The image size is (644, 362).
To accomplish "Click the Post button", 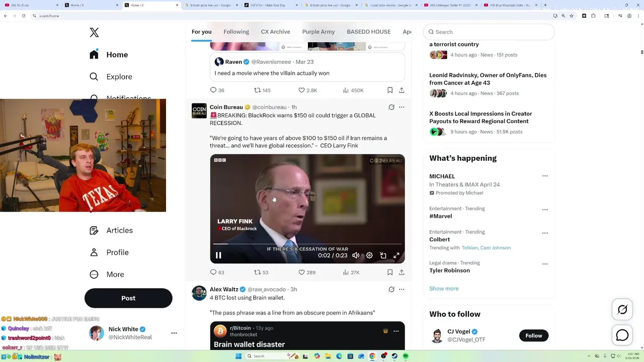I will pyautogui.click(x=128, y=298).
